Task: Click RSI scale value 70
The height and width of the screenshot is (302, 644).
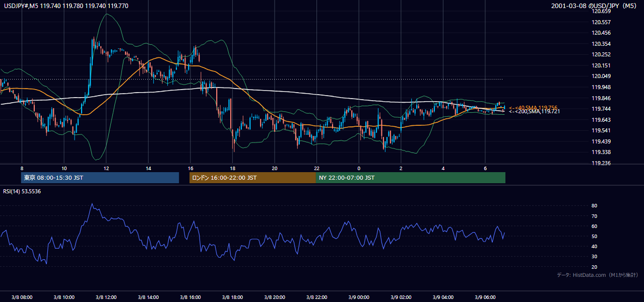Action: coord(594,216)
